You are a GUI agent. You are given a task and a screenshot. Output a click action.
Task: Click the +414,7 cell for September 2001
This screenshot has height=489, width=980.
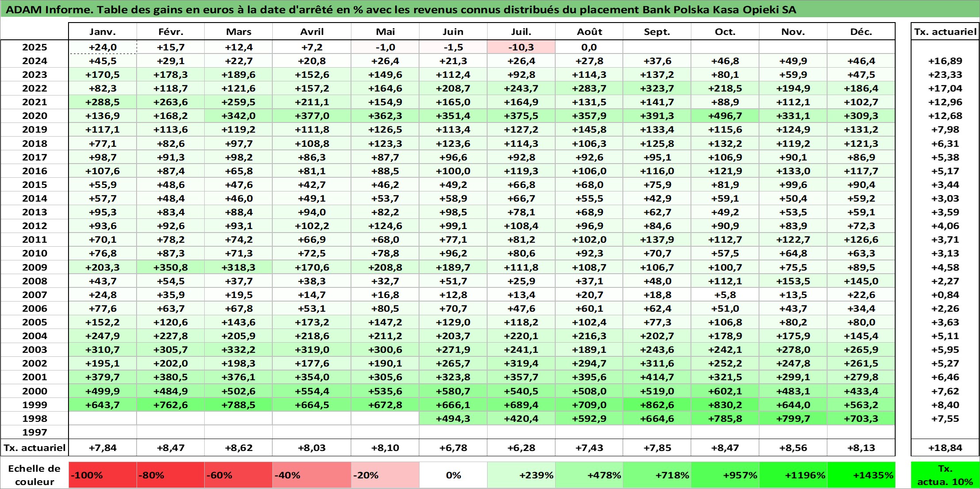pos(657,377)
